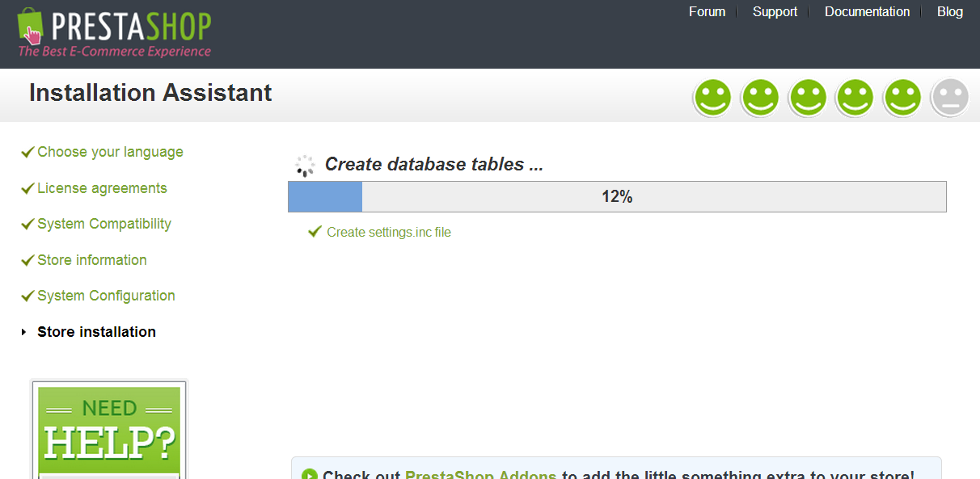This screenshot has width=980, height=479.
Task: Click the loading spinner beside Create database tables
Action: (x=305, y=166)
